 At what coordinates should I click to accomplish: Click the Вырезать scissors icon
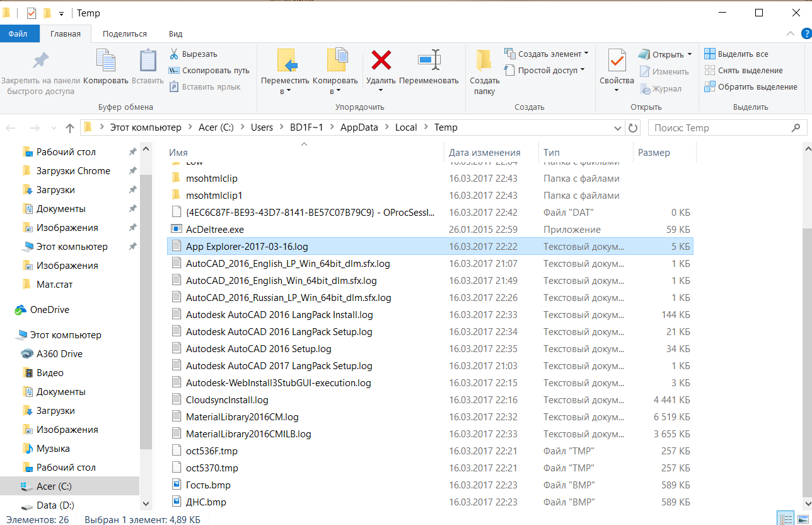[x=174, y=54]
